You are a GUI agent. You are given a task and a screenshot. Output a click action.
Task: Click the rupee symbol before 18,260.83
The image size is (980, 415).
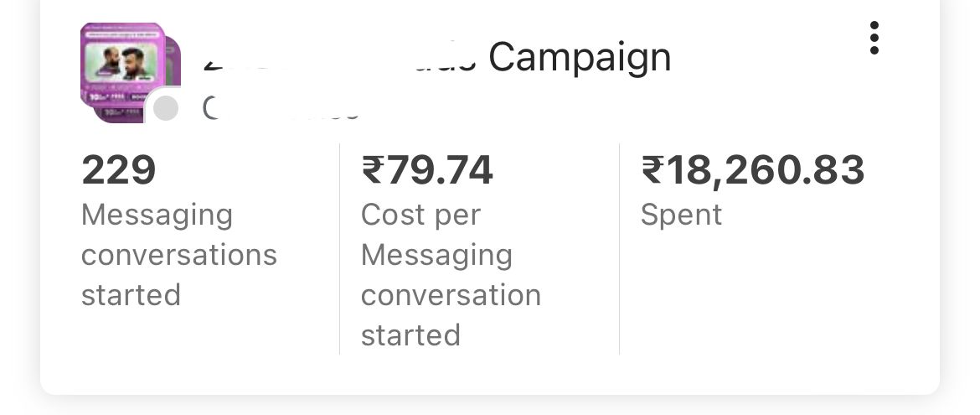[x=652, y=170]
